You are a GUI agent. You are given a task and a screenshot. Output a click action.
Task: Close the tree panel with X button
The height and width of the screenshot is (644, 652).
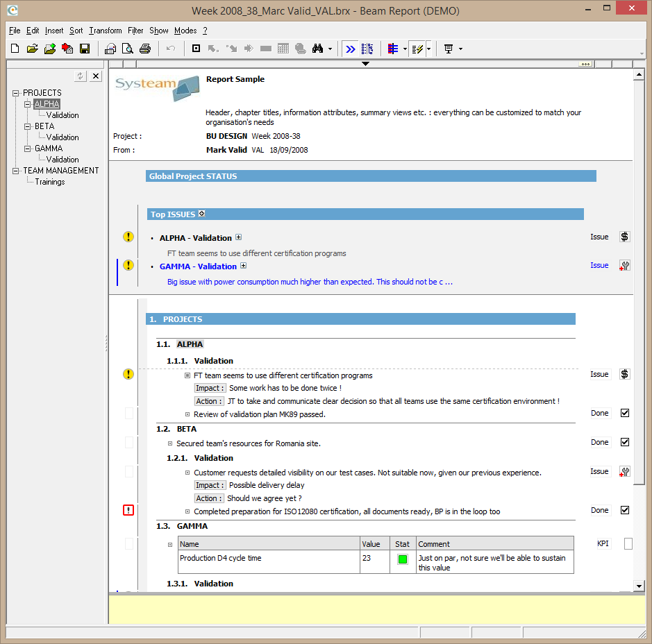click(x=96, y=76)
